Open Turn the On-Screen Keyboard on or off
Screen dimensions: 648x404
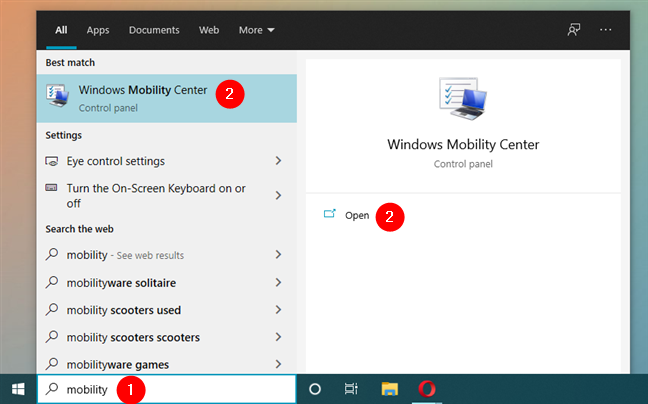pyautogui.click(x=155, y=195)
